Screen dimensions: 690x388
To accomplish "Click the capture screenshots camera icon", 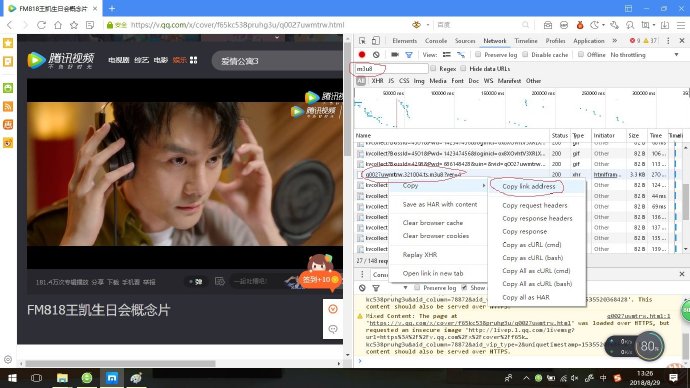I will 395,55.
